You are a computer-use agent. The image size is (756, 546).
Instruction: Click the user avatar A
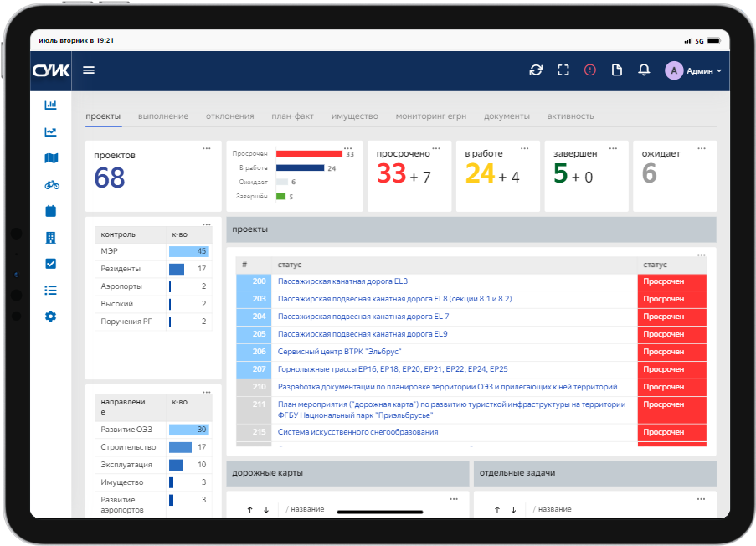674,70
